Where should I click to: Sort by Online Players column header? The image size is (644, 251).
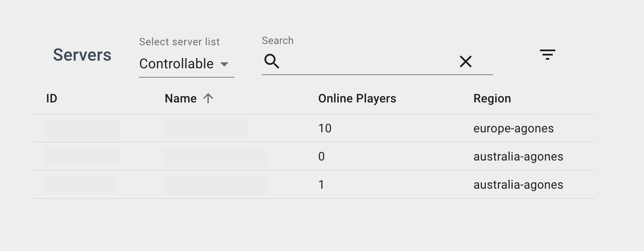point(357,99)
